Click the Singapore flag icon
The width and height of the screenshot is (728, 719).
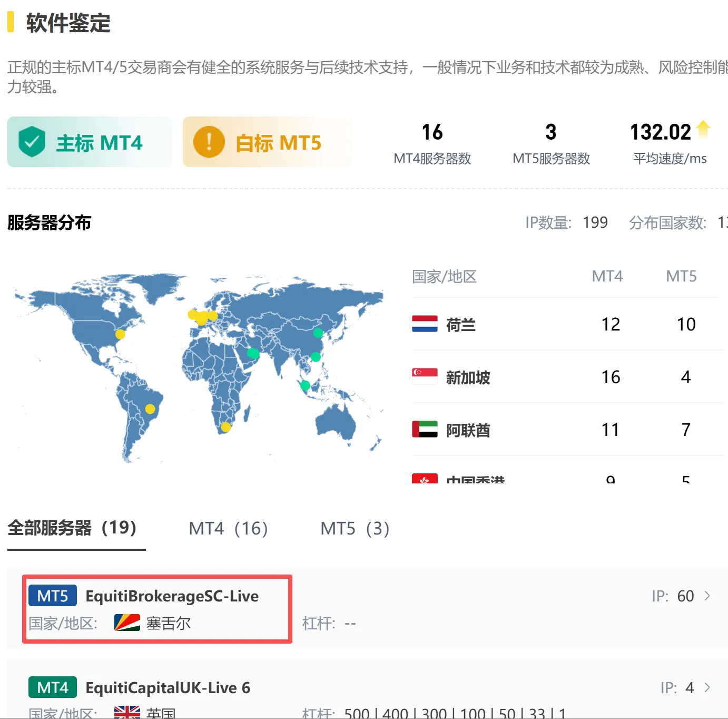pyautogui.click(x=425, y=376)
